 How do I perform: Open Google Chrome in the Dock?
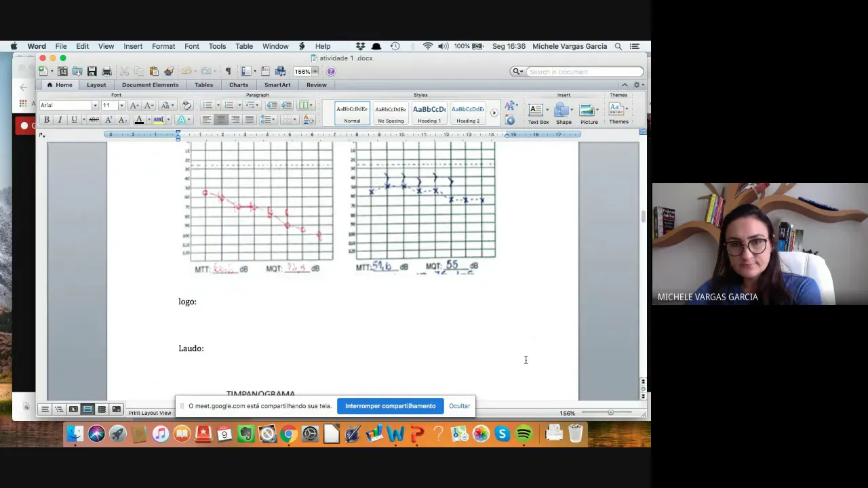click(x=288, y=433)
